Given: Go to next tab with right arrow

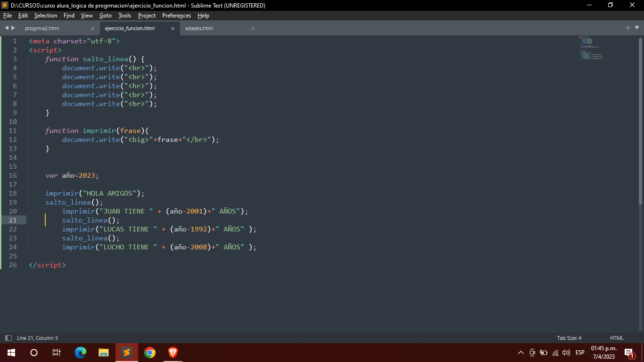Looking at the screenshot, I should (13, 28).
